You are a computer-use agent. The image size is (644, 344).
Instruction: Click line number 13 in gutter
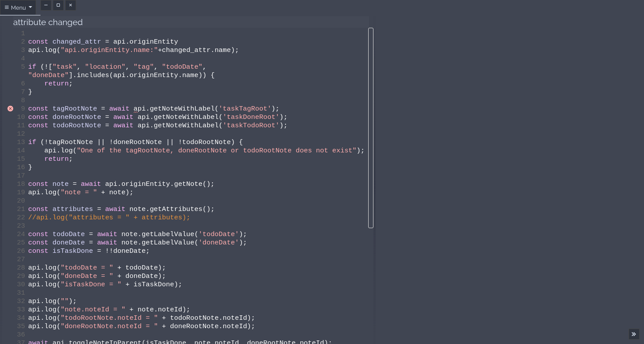coord(21,142)
